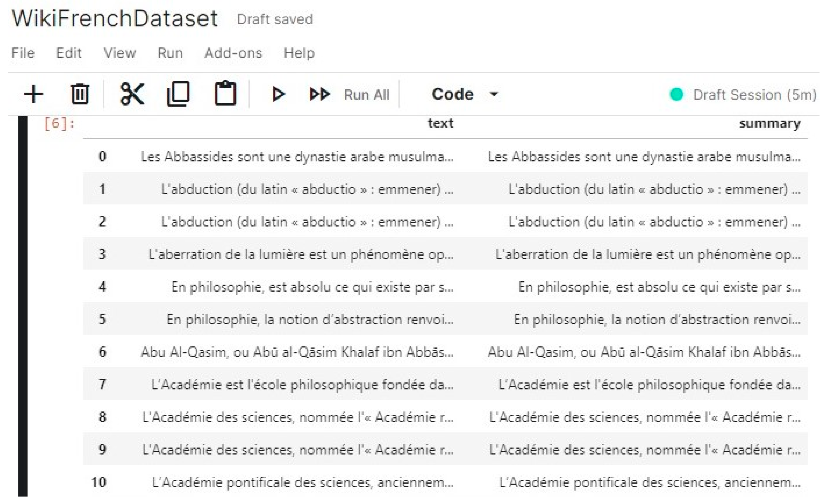This screenshot has width=823, height=504.
Task: Expand the dropdown arrow next to Code
Action: (x=494, y=95)
